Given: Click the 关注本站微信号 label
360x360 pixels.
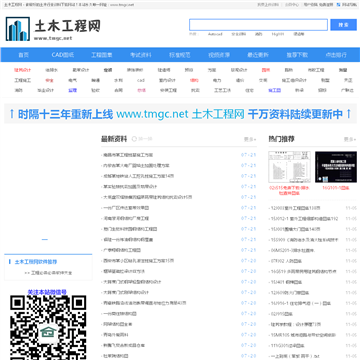Looking at the screenshot, I should pyautogui.click(x=47, y=292).
